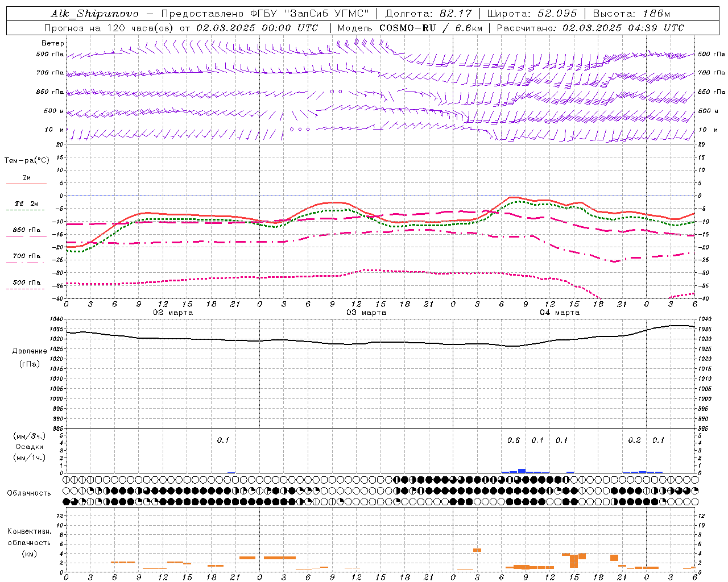The image size is (728, 582).
Task: Click the date label 04 марта
Action: point(560,313)
